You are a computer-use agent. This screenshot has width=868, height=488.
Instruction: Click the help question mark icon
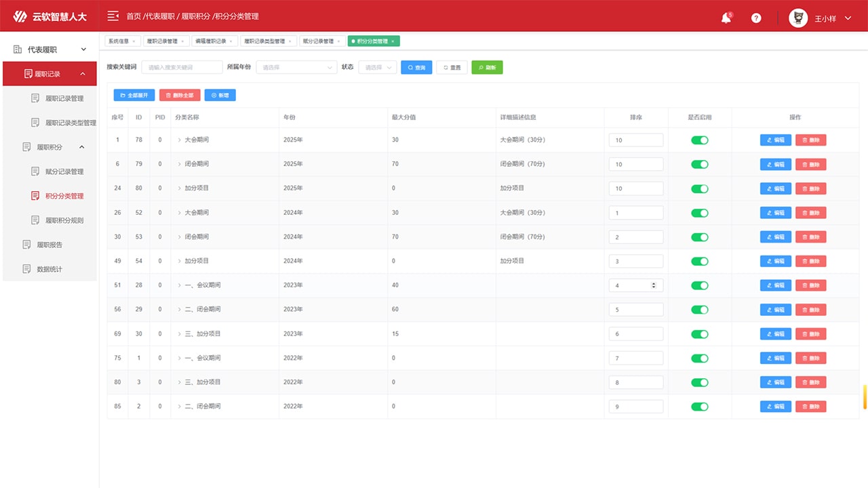click(756, 18)
